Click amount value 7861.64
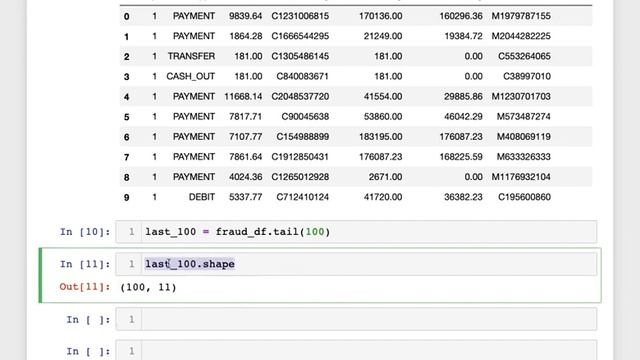 (x=245, y=157)
